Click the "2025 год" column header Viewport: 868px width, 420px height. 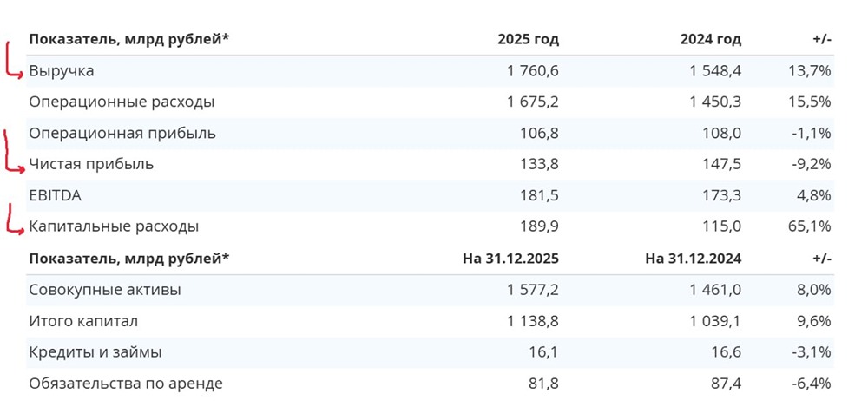(x=528, y=39)
